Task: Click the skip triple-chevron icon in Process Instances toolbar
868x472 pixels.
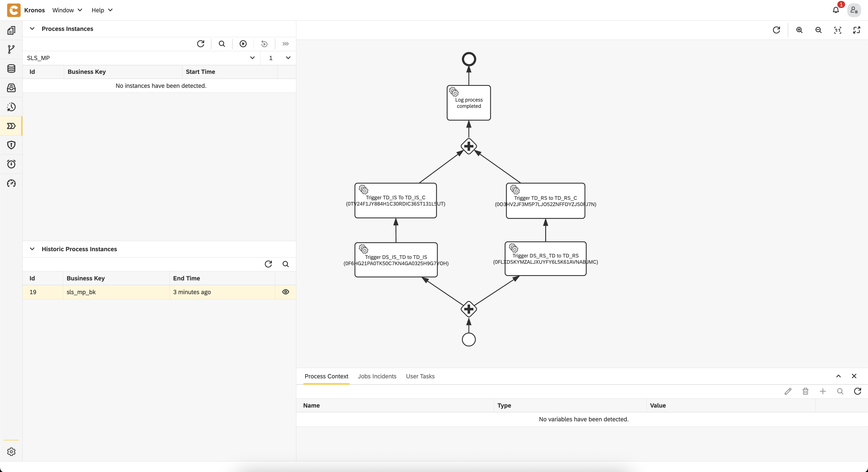Action: pyautogui.click(x=285, y=43)
